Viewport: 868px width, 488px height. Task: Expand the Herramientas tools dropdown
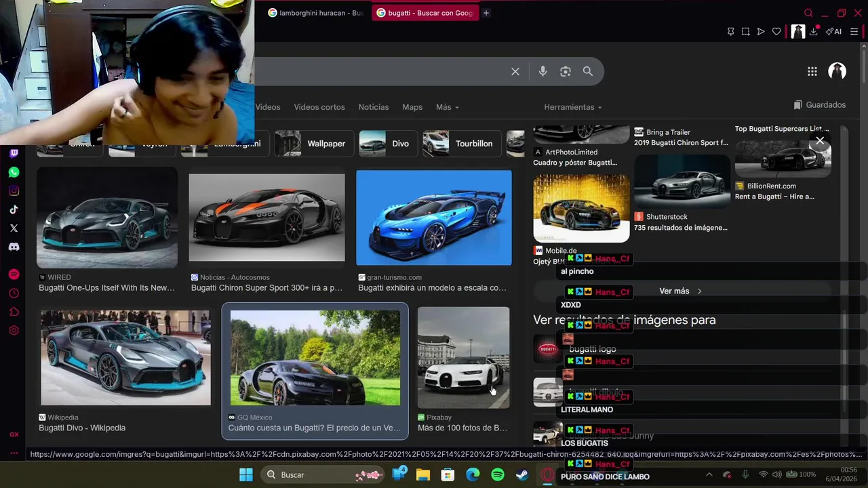pyautogui.click(x=573, y=107)
